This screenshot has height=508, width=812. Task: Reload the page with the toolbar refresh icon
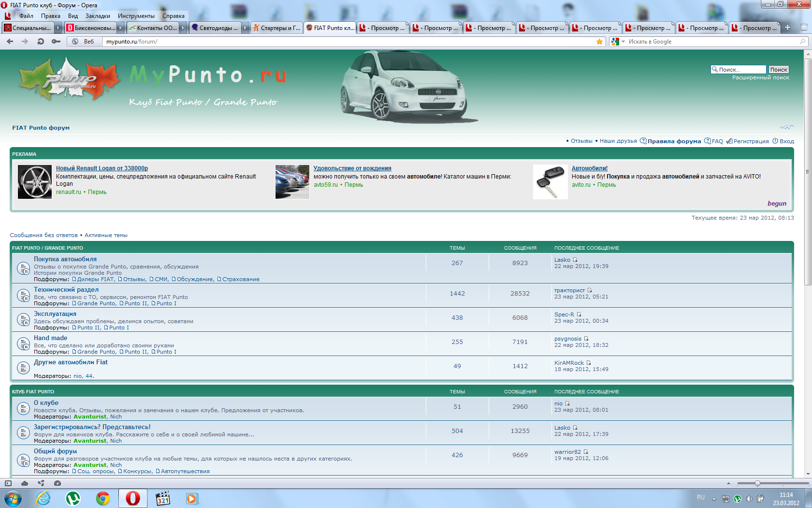tap(41, 42)
